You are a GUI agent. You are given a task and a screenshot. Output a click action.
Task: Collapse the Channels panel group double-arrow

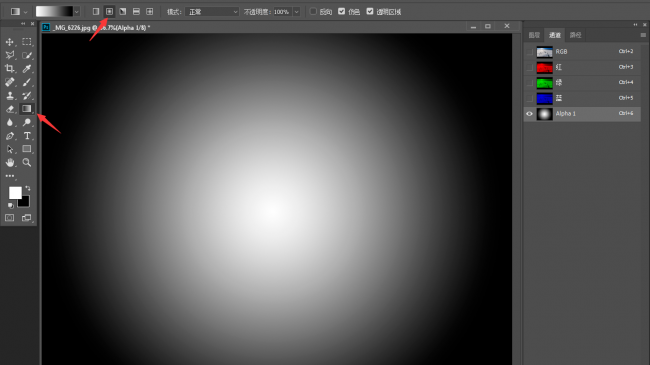pyautogui.click(x=635, y=24)
